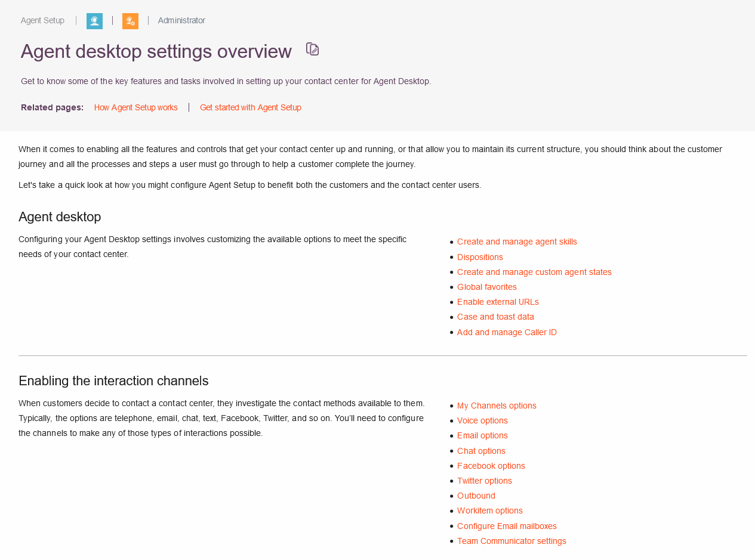Open My Channels options link

pos(497,406)
